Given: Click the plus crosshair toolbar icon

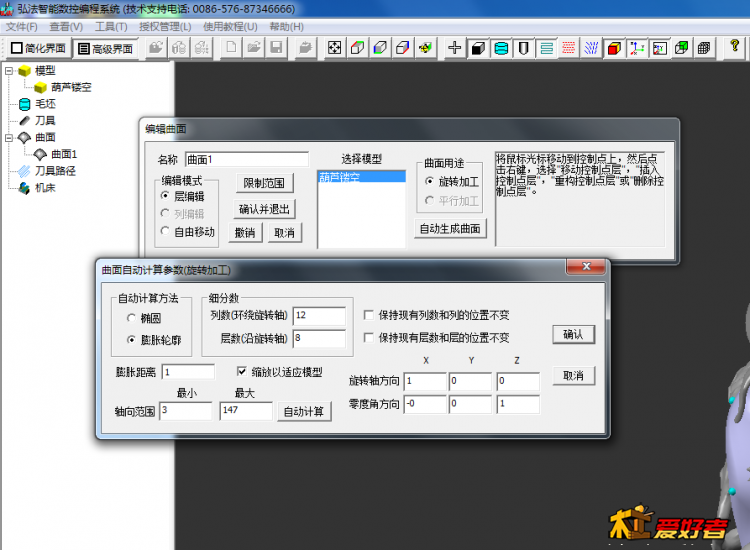Looking at the screenshot, I should click(454, 48).
